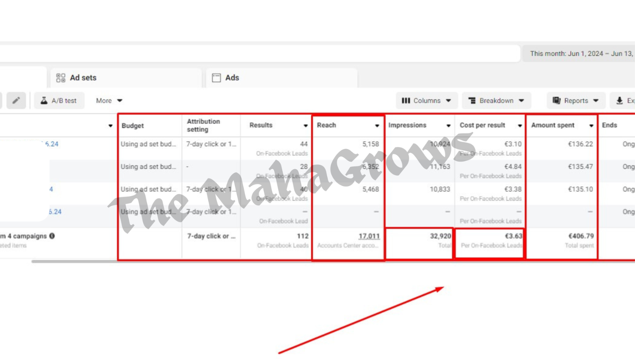Click info icon beside 4 campaigns
Screen dimensions: 635x364
pos(52,236)
